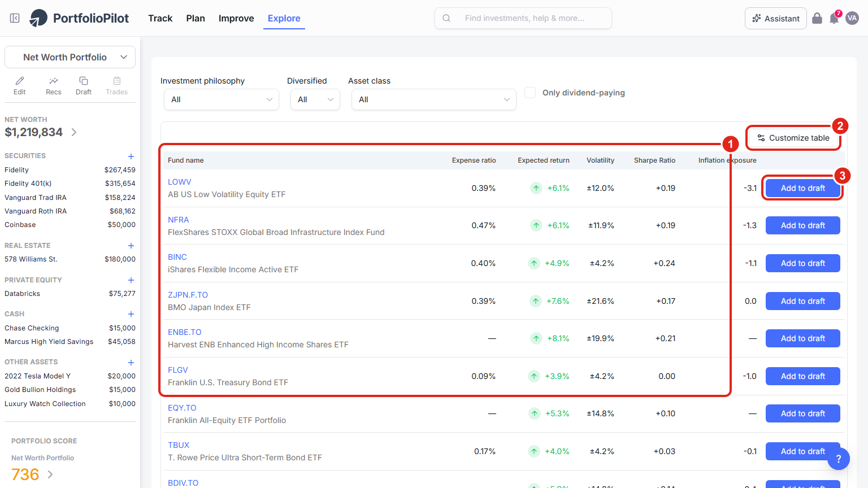
Task: Open Diversified dropdown
Action: 315,99
